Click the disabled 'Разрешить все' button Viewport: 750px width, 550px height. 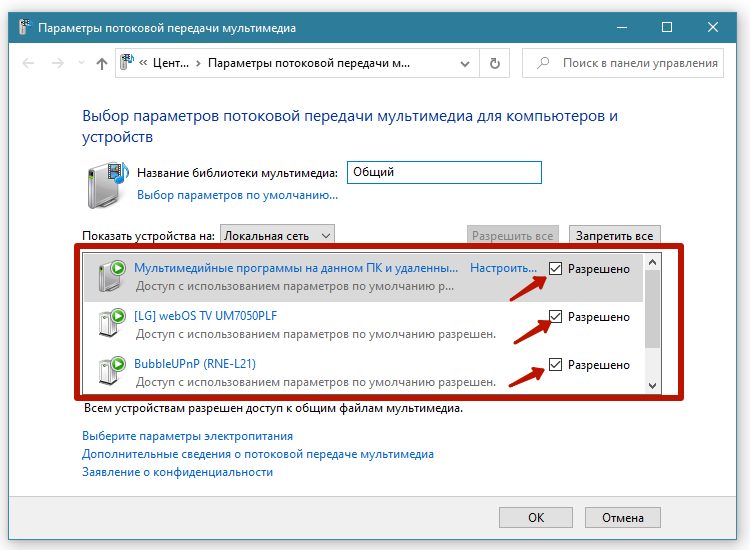(x=513, y=236)
